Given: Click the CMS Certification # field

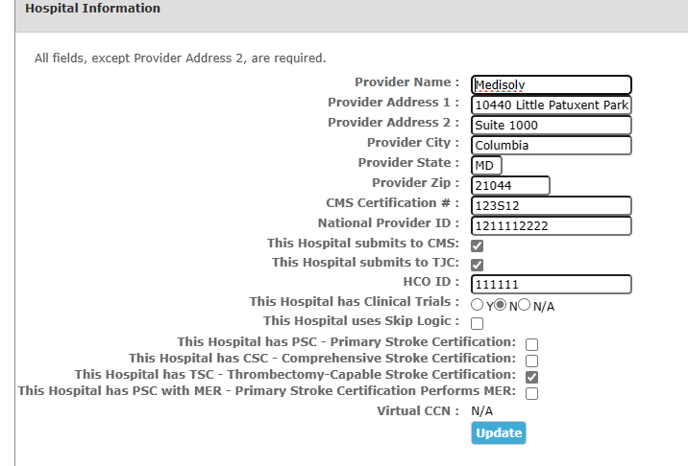Looking at the screenshot, I should click(x=552, y=205).
